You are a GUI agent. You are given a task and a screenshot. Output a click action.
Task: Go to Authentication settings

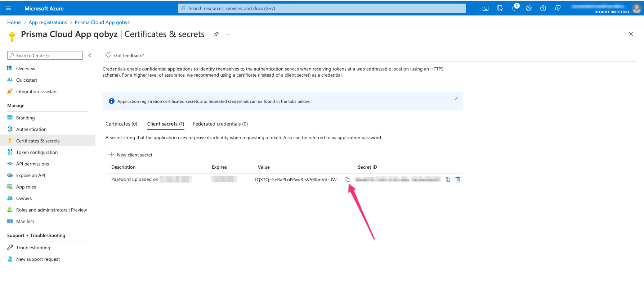coord(31,129)
